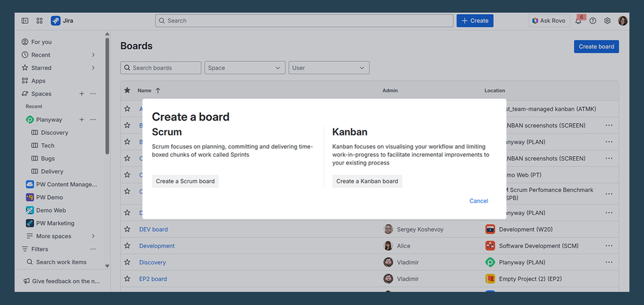Click the Software Development (SCM) project icon
The image size is (644, 305).
490,246
